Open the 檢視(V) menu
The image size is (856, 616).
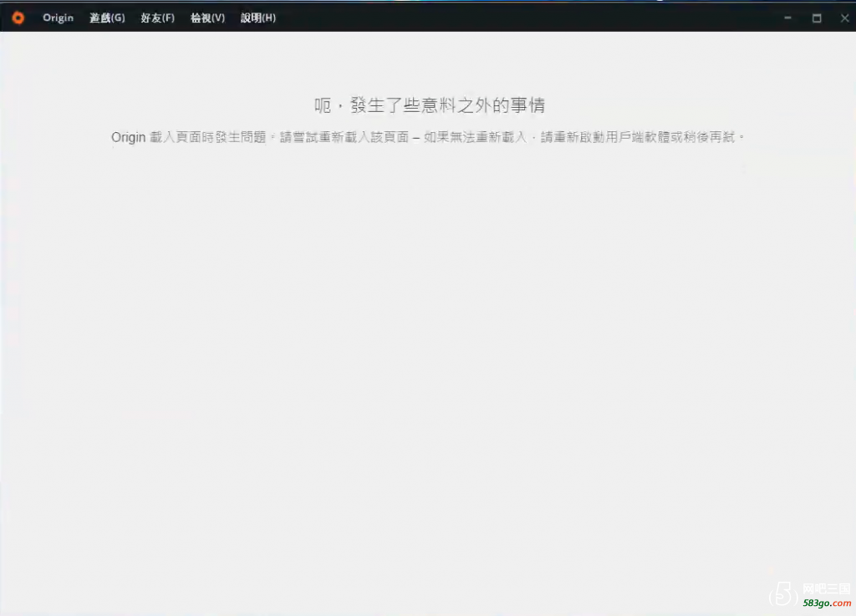coord(207,18)
